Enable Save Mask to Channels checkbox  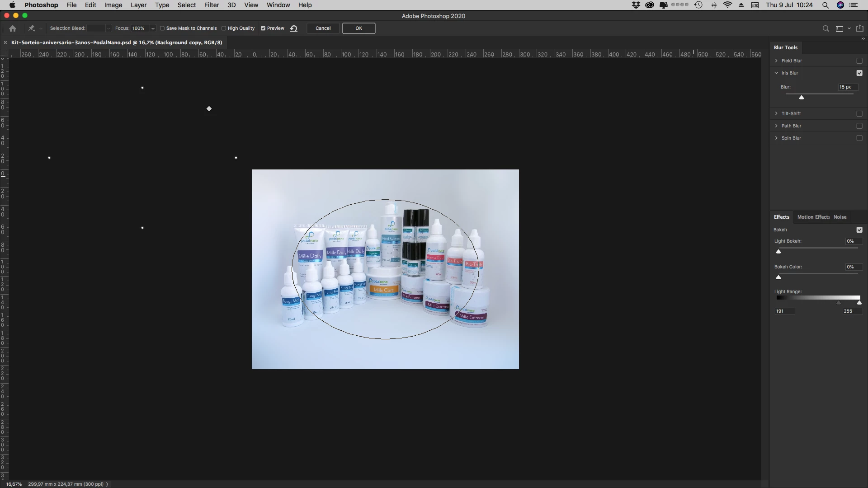tap(162, 28)
